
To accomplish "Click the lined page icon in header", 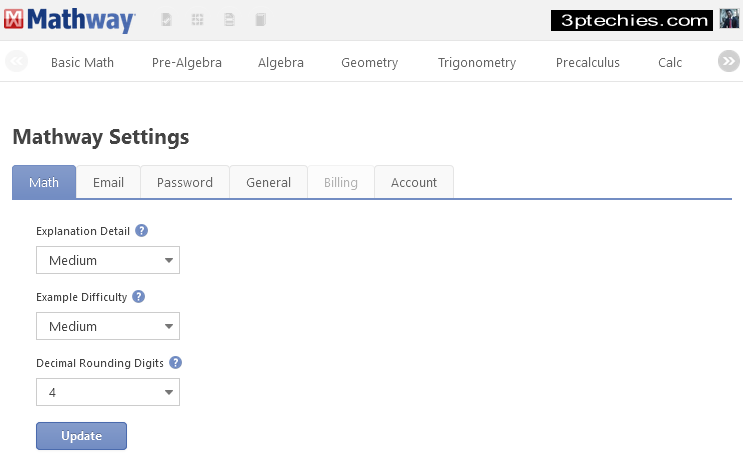I will (x=229, y=20).
